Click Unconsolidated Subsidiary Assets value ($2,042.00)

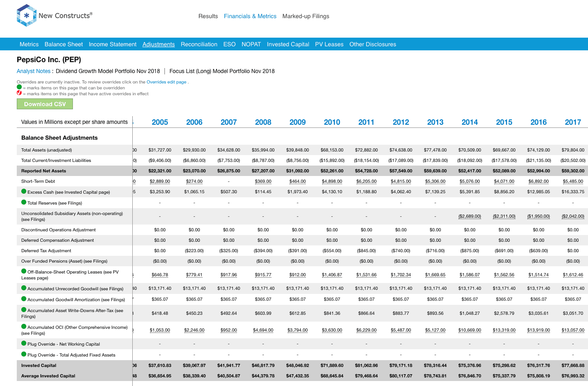(x=573, y=216)
